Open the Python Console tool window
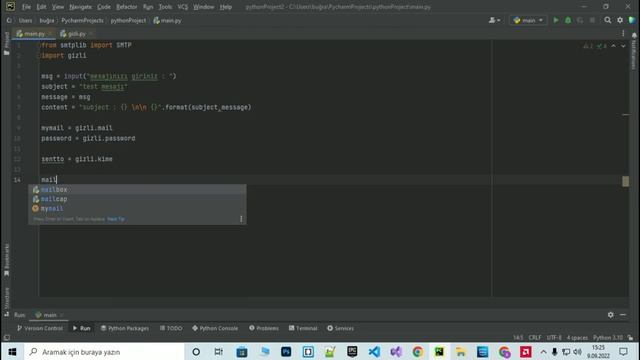Screen dimensions: 640x360 coord(215,328)
